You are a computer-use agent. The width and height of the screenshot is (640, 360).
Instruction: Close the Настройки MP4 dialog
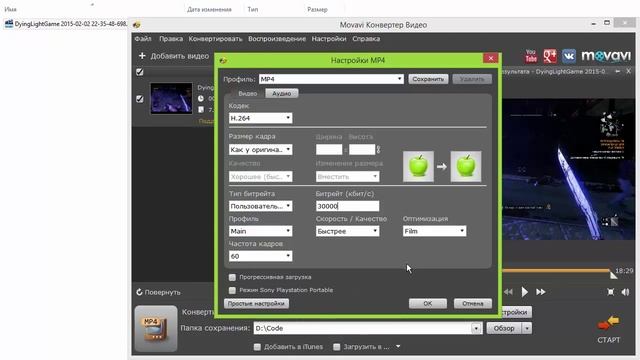(x=491, y=58)
